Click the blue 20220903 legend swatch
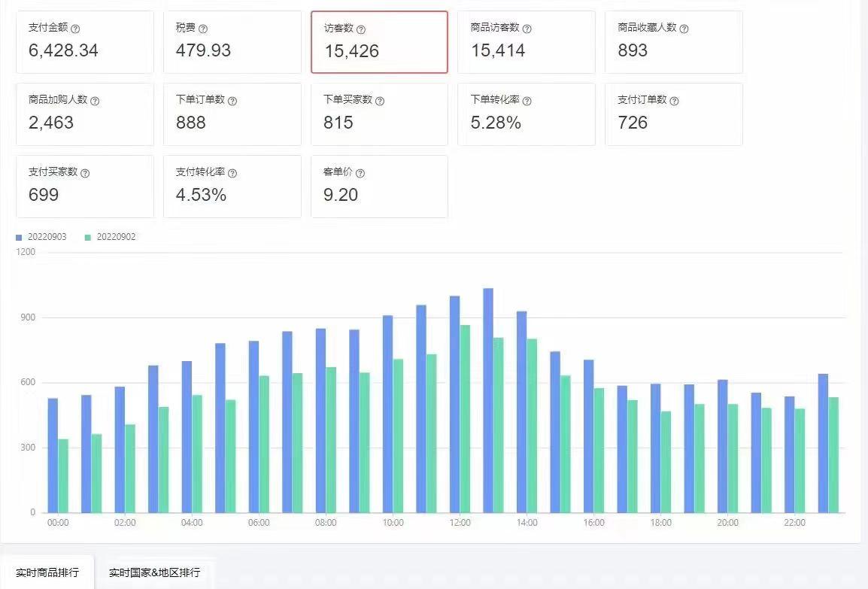868x589 pixels. pos(19,238)
